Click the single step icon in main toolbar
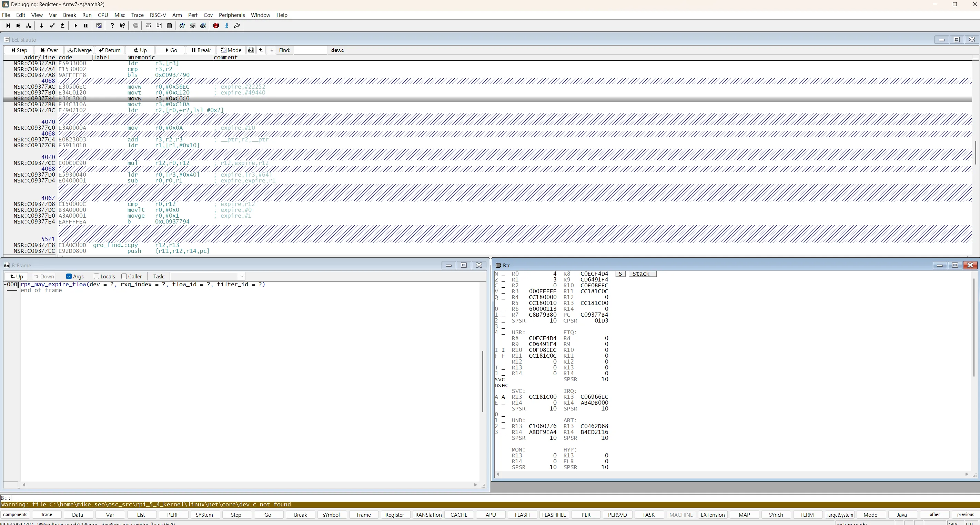This screenshot has height=525, width=980. [x=8, y=26]
